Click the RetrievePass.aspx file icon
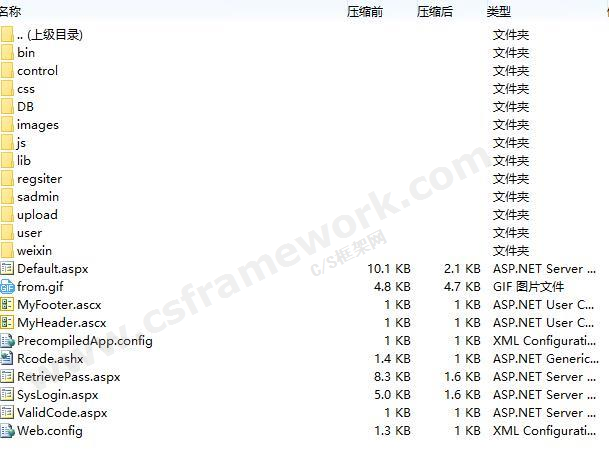 click(7, 376)
